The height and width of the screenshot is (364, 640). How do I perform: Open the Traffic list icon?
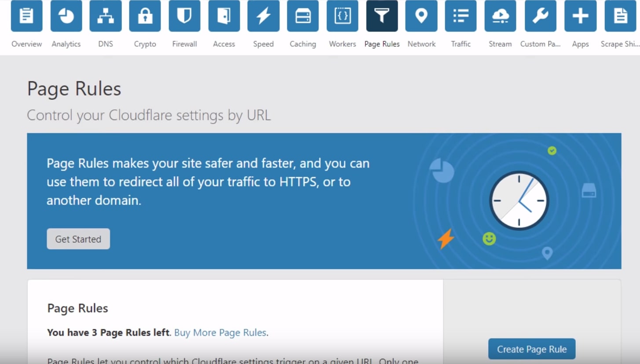click(461, 16)
